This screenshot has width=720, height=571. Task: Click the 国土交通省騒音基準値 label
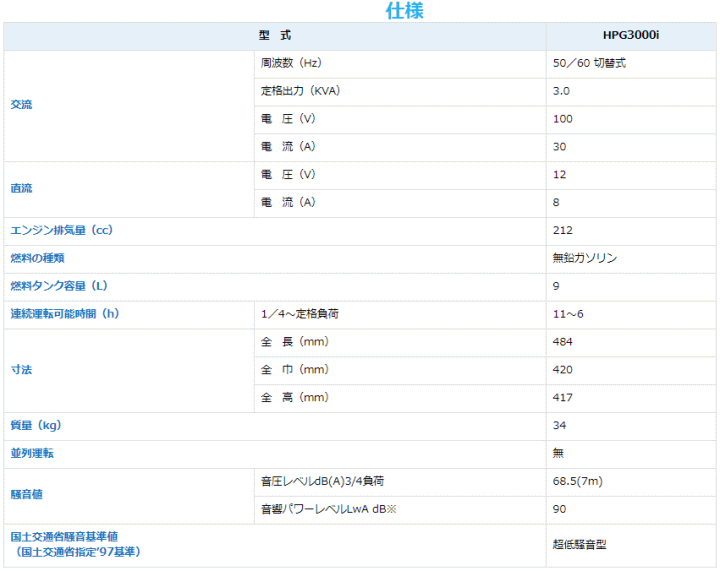click(x=64, y=536)
